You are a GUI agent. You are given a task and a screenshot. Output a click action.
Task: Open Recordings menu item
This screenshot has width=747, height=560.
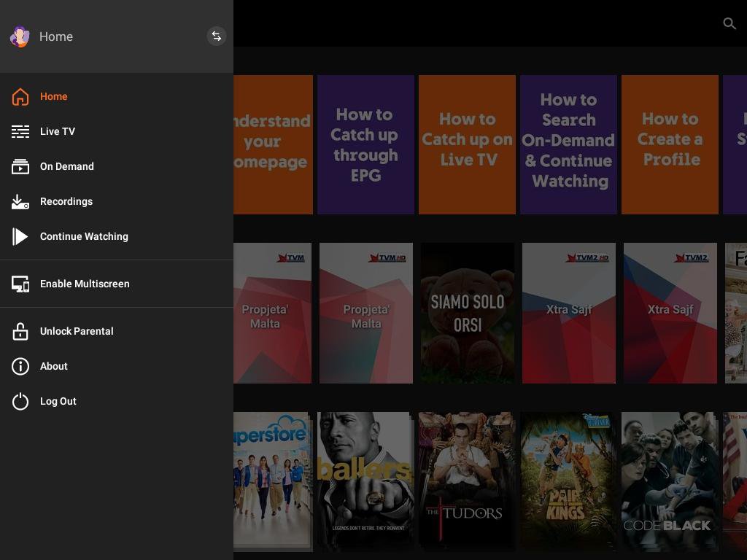(x=117, y=202)
